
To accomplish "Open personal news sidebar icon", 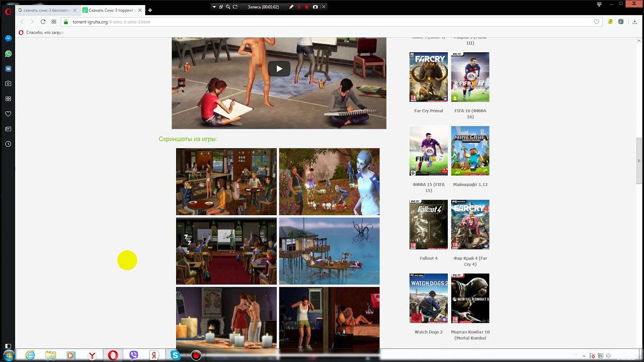I will 8,129.
